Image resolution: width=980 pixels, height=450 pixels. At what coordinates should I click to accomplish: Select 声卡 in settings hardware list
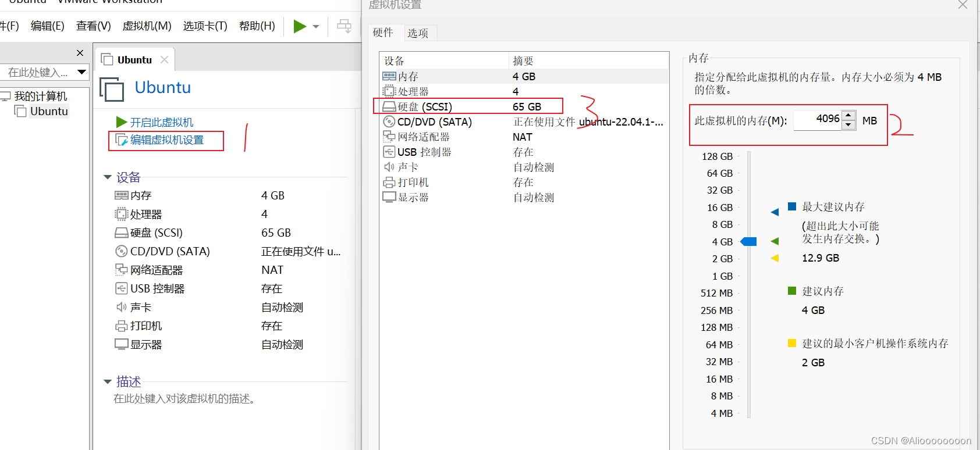(524, 167)
